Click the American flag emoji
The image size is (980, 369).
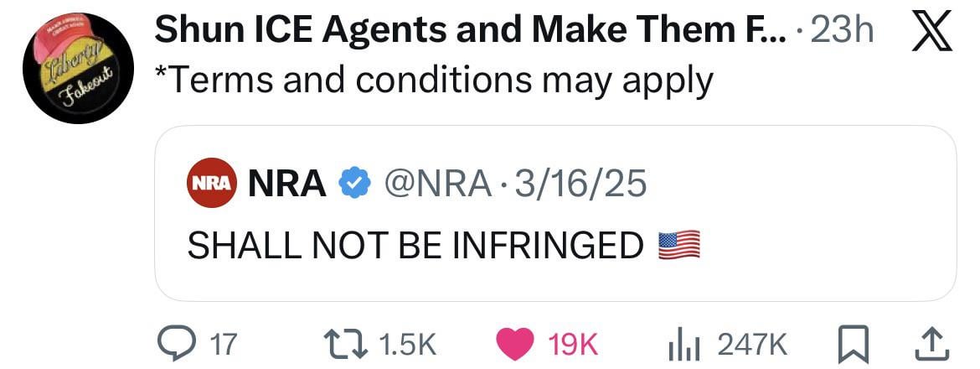[x=678, y=244]
